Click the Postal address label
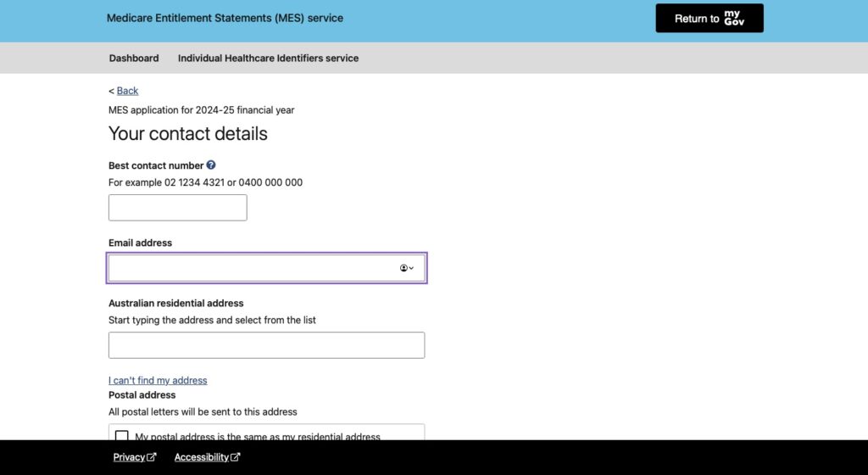Screen dimensions: 868x475 142,395
